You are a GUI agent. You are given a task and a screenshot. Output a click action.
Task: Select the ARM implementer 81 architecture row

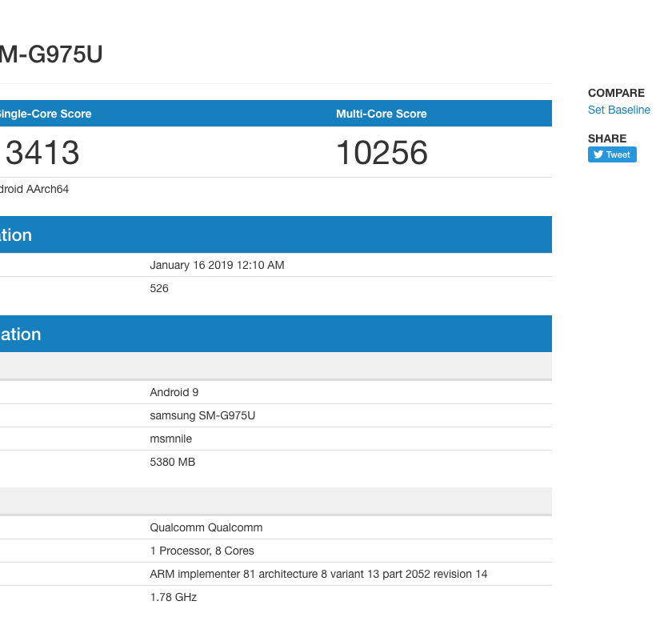pyautogui.click(x=318, y=574)
